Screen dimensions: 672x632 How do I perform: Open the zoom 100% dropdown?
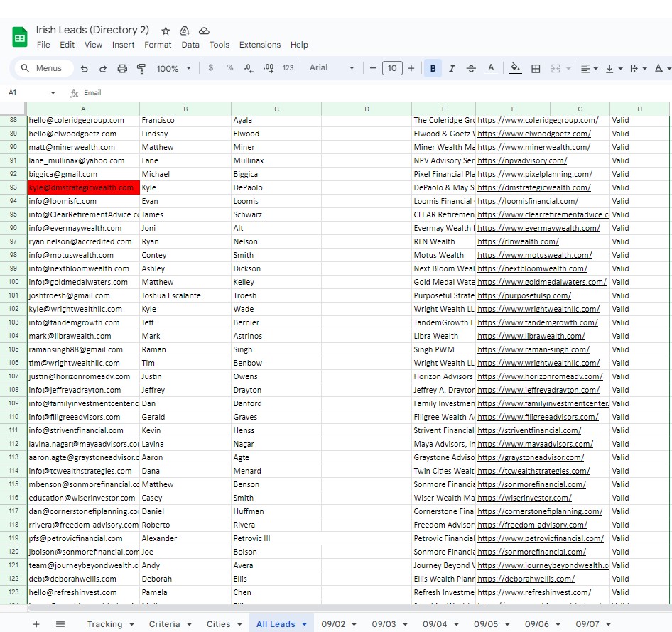(x=173, y=69)
